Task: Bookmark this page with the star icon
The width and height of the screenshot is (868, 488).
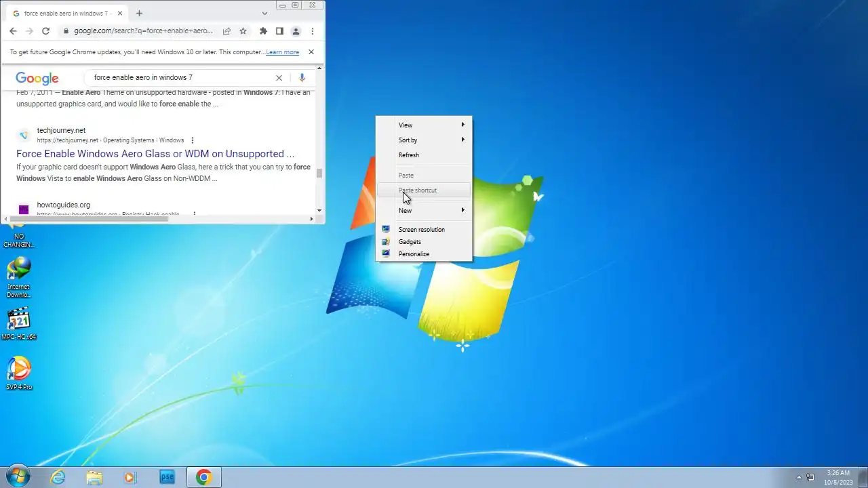Action: (243, 31)
